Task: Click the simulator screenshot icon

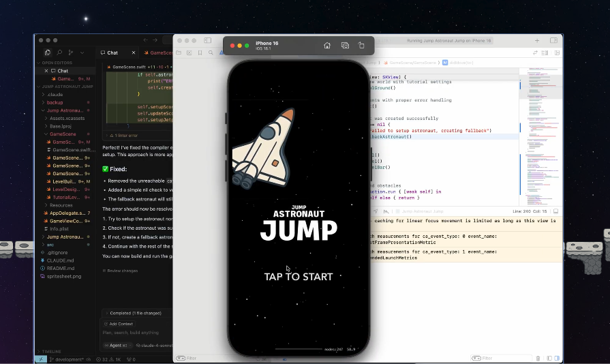Action: (345, 46)
